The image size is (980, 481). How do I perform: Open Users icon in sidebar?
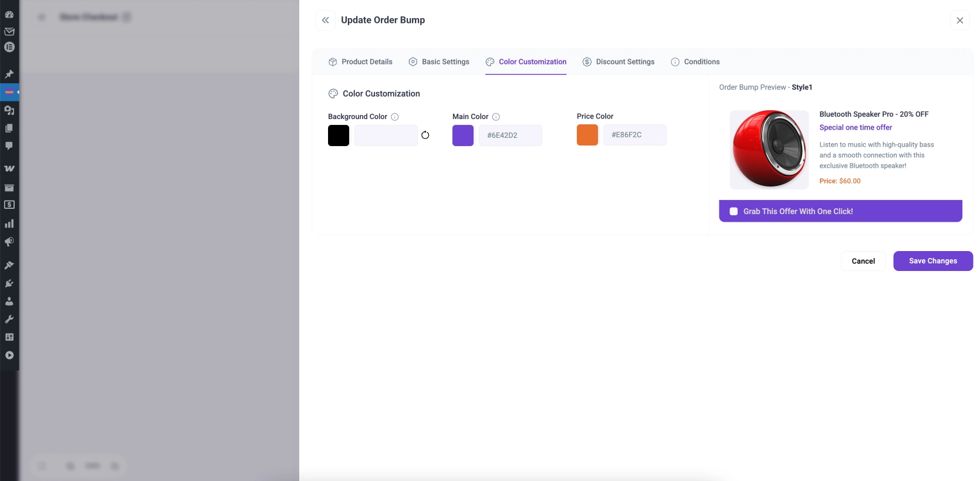coord(9,302)
